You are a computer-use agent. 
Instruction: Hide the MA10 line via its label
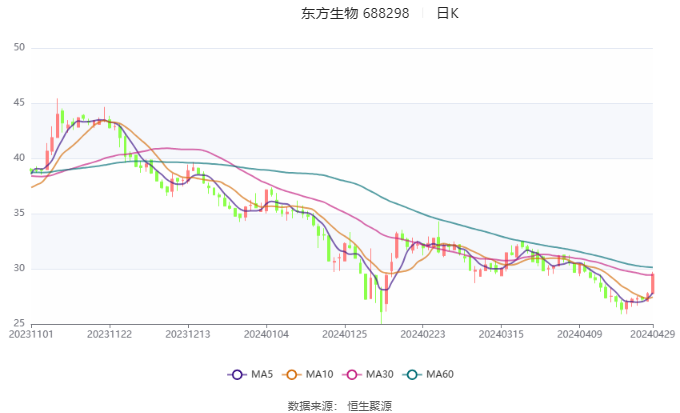(320, 374)
